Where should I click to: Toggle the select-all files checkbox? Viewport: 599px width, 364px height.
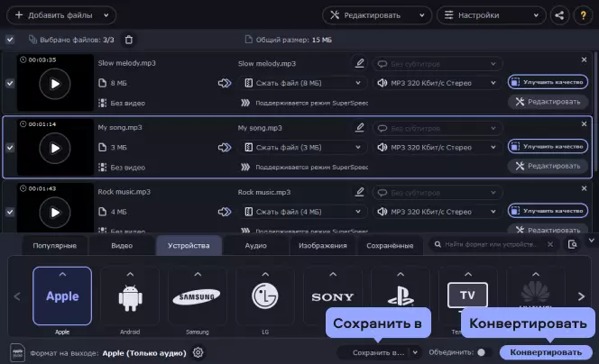click(10, 40)
